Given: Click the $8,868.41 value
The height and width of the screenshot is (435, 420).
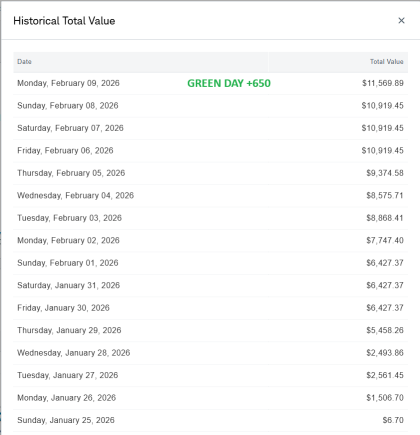Looking at the screenshot, I should tap(385, 218).
